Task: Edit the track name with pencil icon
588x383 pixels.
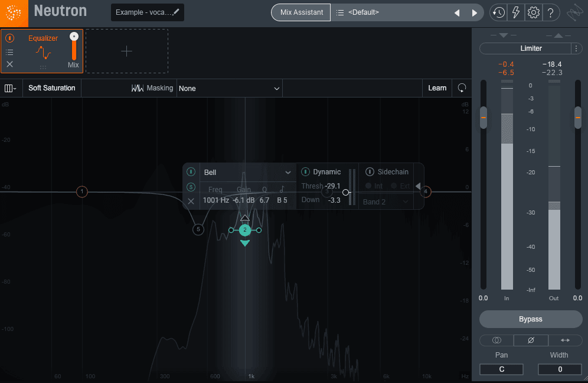Action: [x=176, y=12]
